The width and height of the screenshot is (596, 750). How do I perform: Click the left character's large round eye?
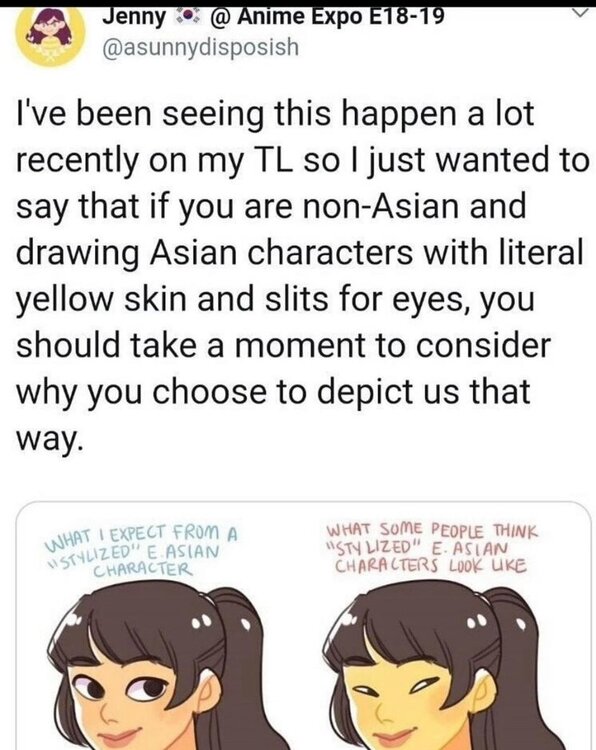pyautogui.click(x=152, y=687)
